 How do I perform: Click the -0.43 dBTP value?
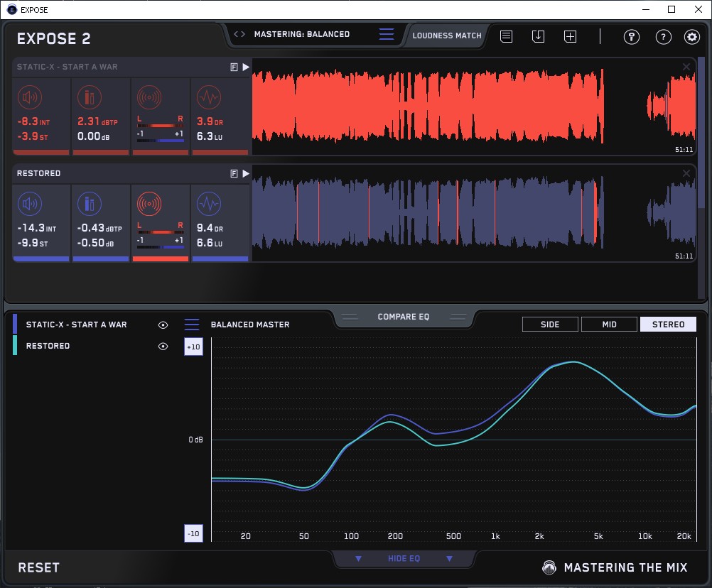pyautogui.click(x=99, y=228)
